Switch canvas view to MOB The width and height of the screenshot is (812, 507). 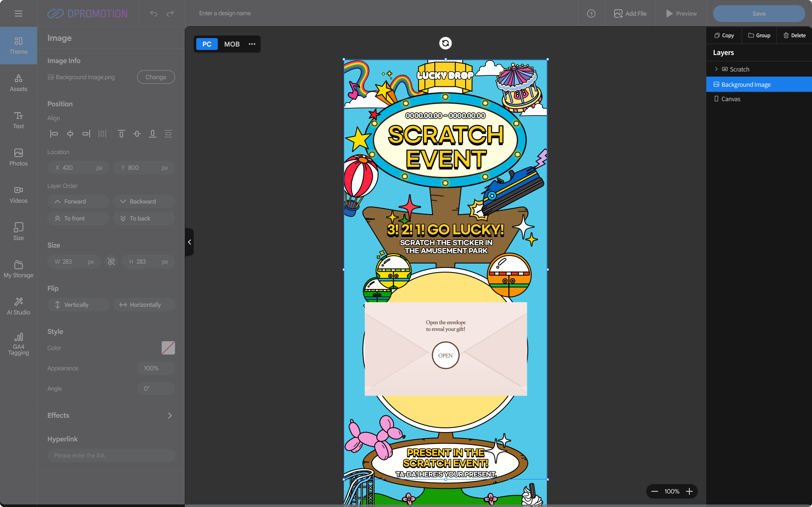tap(232, 44)
